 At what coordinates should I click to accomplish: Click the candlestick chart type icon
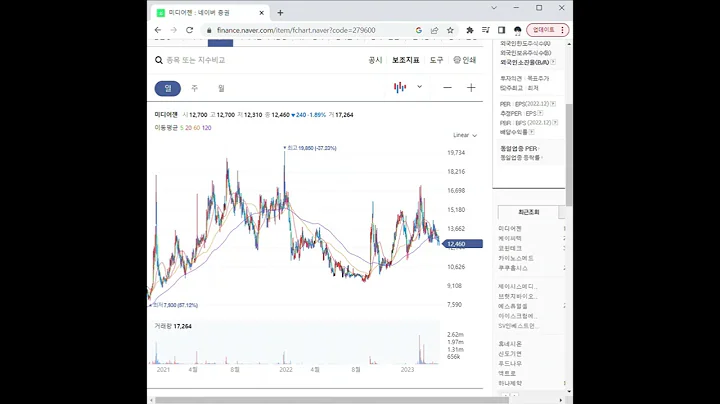click(x=400, y=87)
